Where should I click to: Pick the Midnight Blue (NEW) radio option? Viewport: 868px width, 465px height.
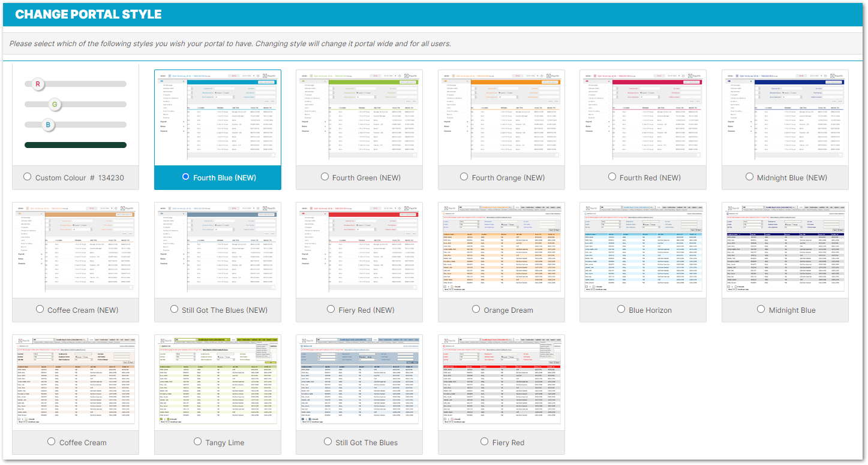pos(750,177)
